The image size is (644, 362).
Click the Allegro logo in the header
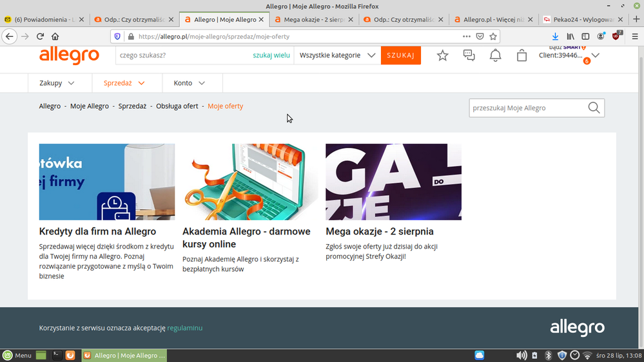coord(70,55)
